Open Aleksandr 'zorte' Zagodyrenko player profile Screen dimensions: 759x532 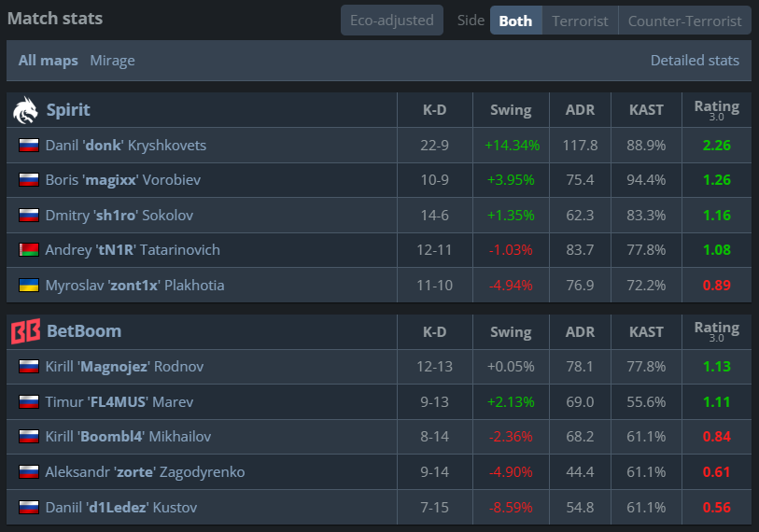click(x=146, y=472)
